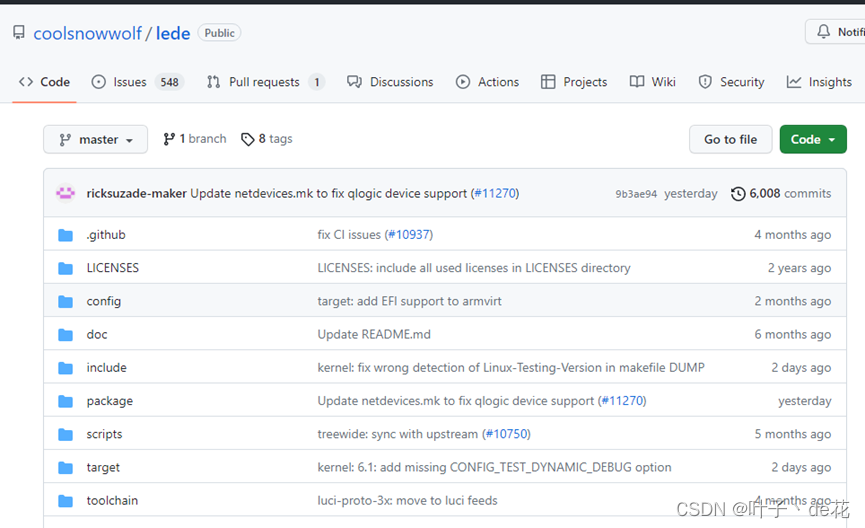Screen dimensions: 865x528
Task: Click the include folder icon
Action: [66, 367]
